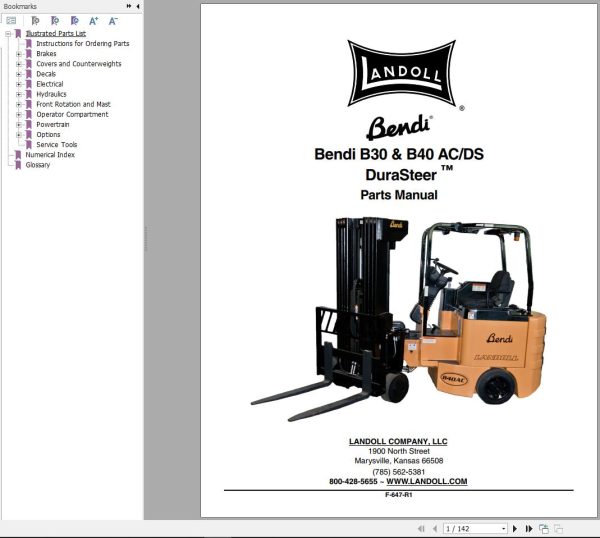This screenshot has height=538, width=600.
Task: Jump to the last page
Action: (529, 529)
